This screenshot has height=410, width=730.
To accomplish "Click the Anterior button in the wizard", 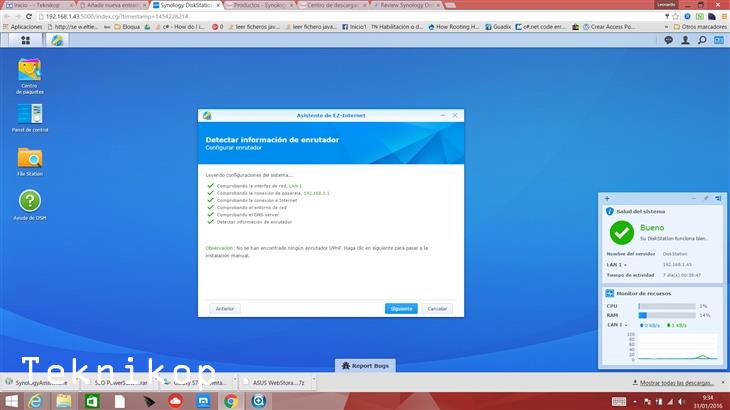I will tap(225, 308).
